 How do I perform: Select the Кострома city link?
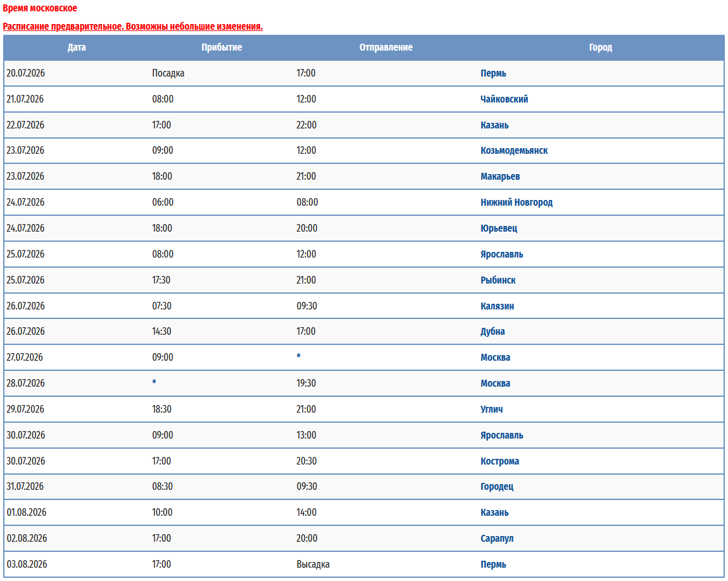click(x=499, y=461)
